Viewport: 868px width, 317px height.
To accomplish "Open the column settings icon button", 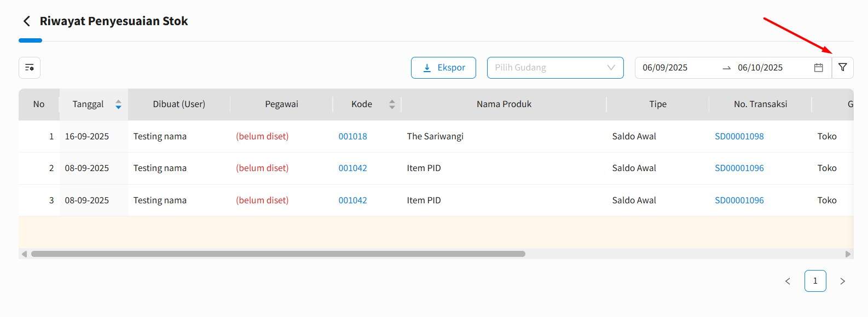I will pyautogui.click(x=30, y=68).
